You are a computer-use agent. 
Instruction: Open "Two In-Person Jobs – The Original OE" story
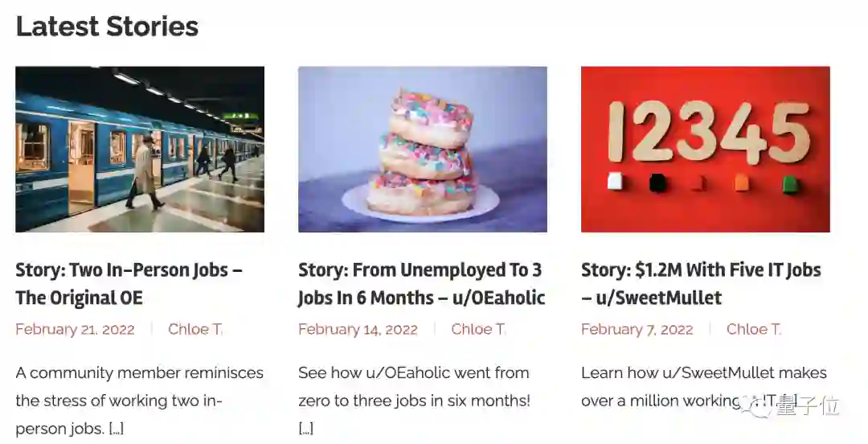(x=129, y=284)
